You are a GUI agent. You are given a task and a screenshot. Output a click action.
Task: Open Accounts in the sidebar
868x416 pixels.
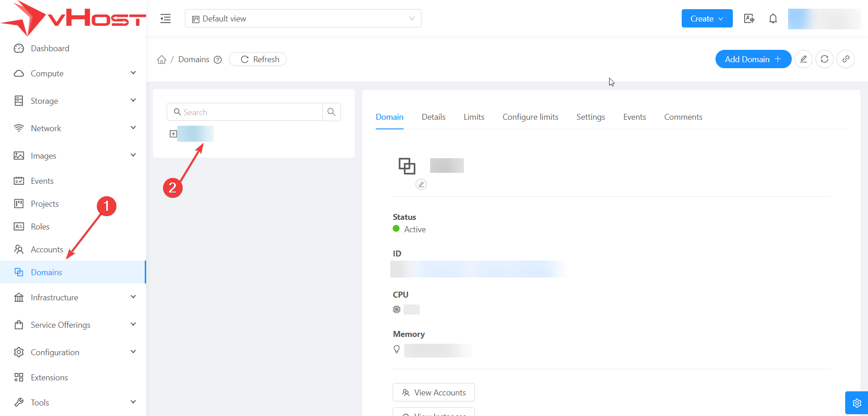[47, 250]
